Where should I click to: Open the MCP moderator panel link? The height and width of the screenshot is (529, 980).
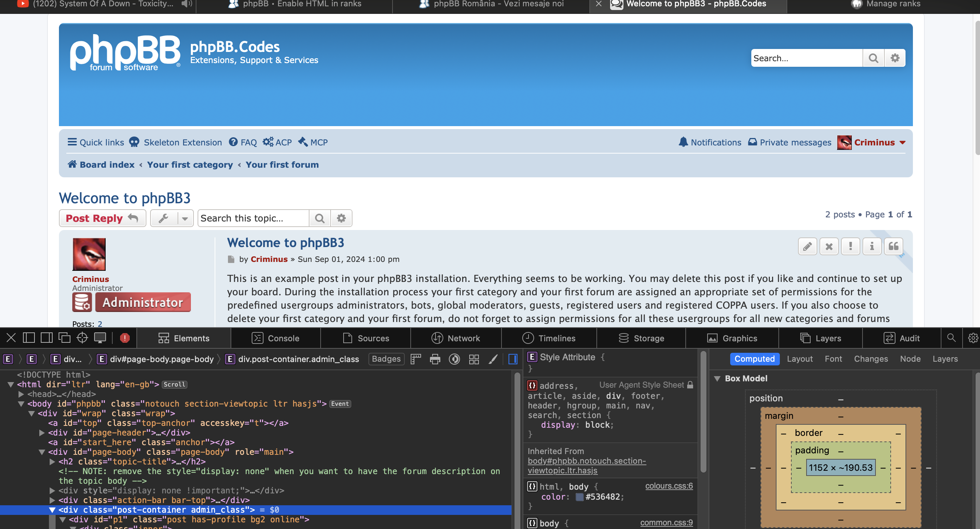point(313,142)
